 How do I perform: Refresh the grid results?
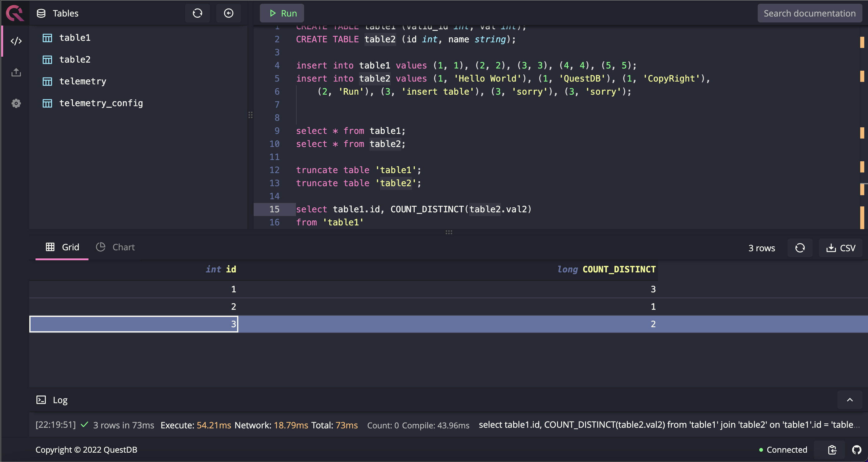pos(799,248)
